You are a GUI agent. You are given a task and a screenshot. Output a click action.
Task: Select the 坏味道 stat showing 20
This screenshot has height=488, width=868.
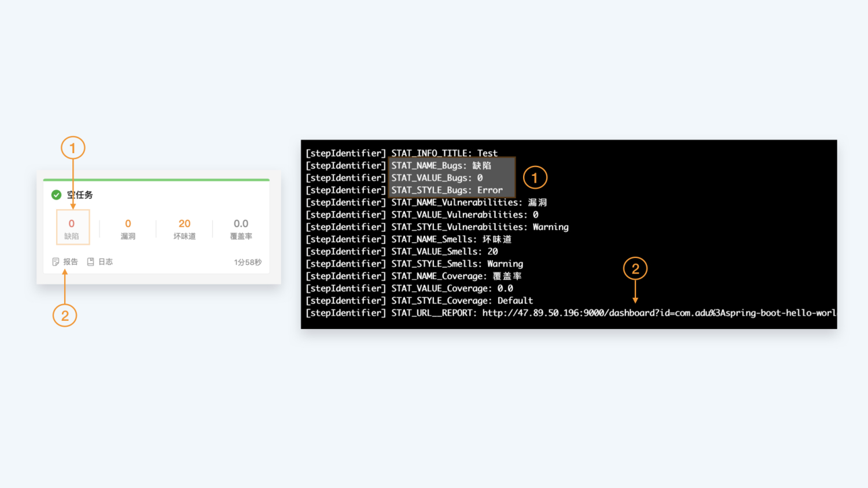pyautogui.click(x=185, y=229)
